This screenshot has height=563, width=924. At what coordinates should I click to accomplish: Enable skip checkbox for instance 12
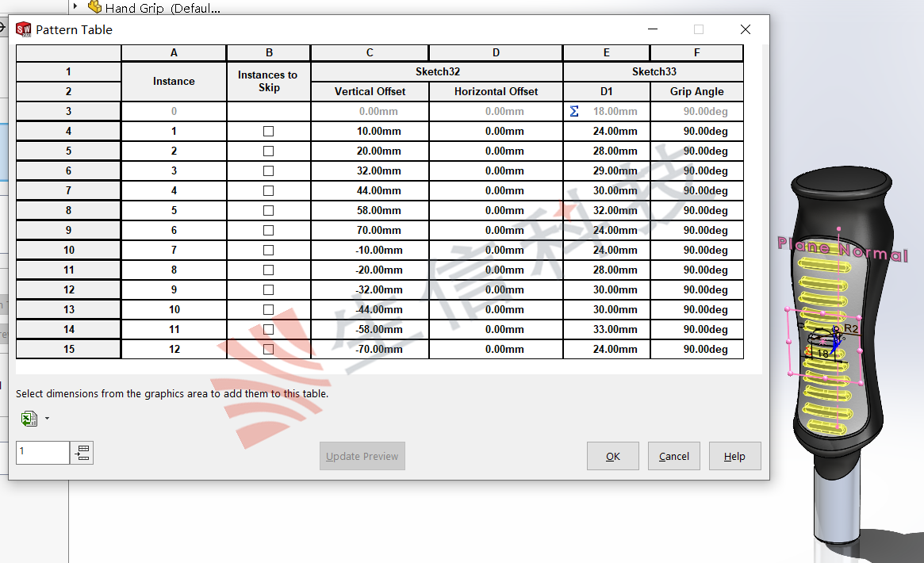[x=268, y=350]
